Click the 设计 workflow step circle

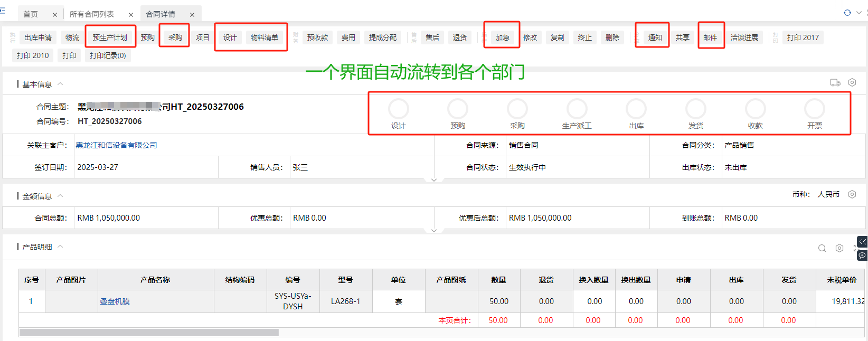[x=399, y=109]
